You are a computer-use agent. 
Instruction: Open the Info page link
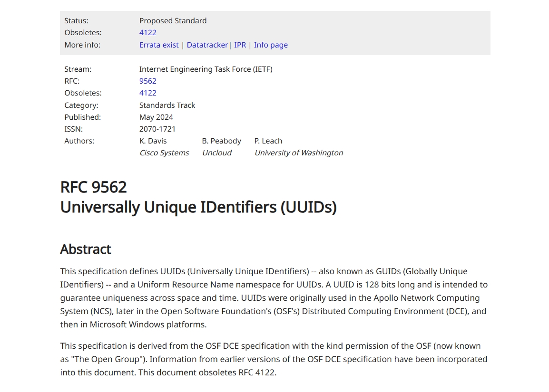coord(271,45)
